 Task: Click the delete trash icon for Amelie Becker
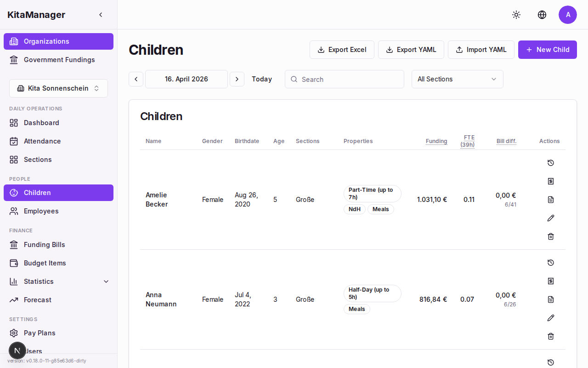tap(550, 236)
